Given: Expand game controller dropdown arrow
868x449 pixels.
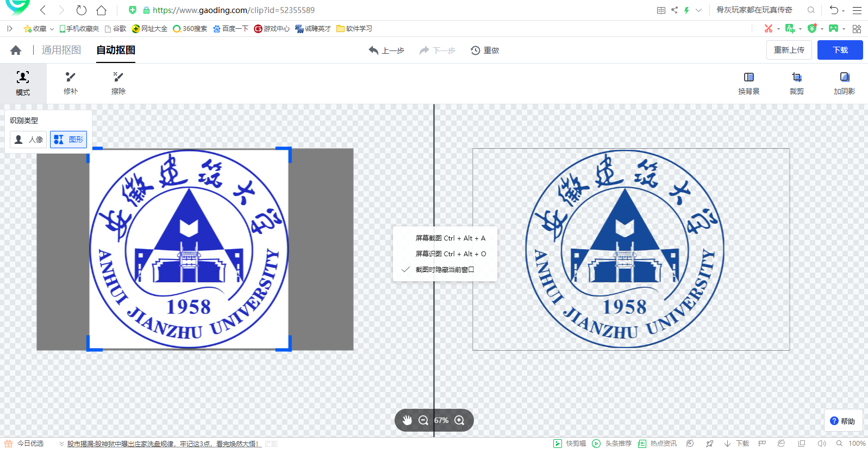Looking at the screenshot, I should point(844,29).
